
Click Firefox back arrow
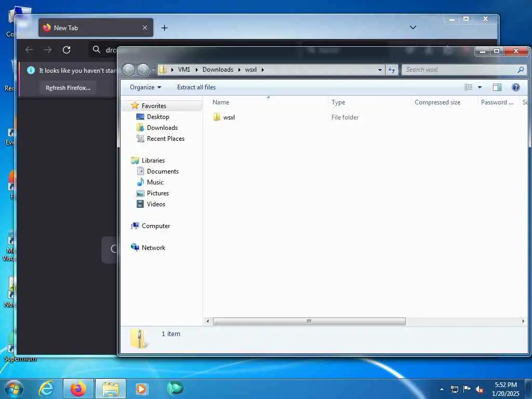(x=29, y=50)
